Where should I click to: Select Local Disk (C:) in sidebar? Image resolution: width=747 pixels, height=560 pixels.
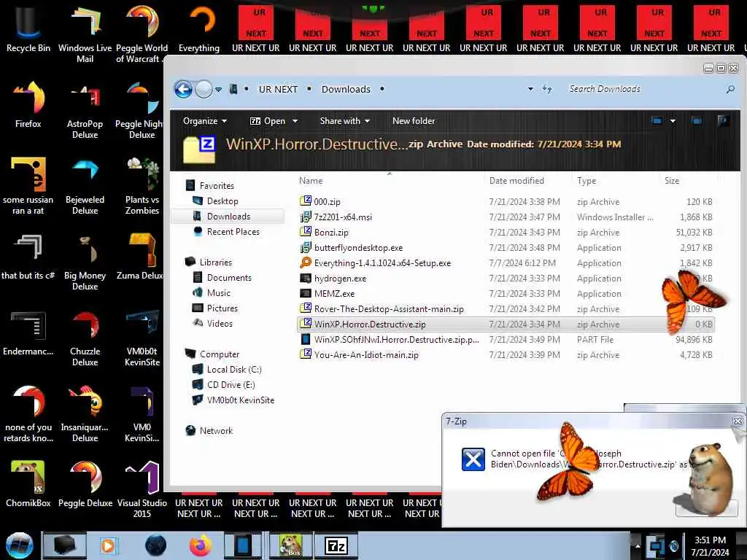(234, 370)
